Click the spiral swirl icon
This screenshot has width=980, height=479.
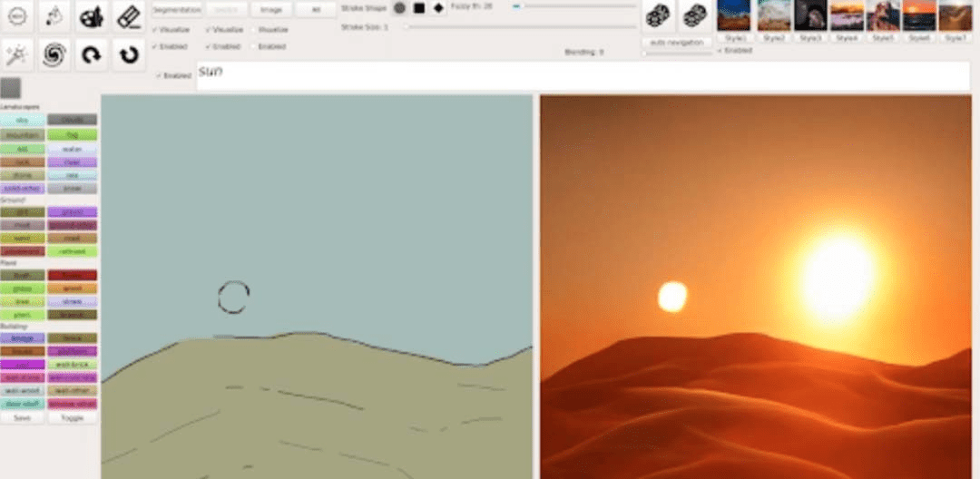(54, 55)
